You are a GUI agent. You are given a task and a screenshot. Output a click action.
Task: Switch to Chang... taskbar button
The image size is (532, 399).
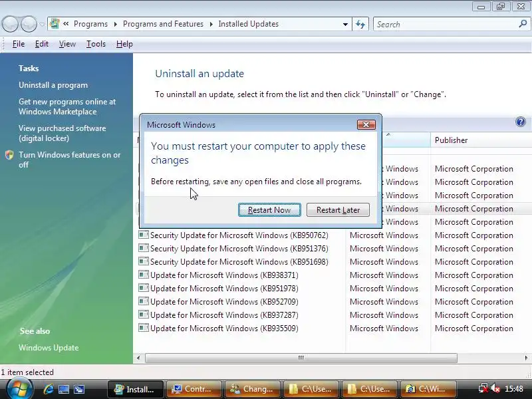coord(253,389)
